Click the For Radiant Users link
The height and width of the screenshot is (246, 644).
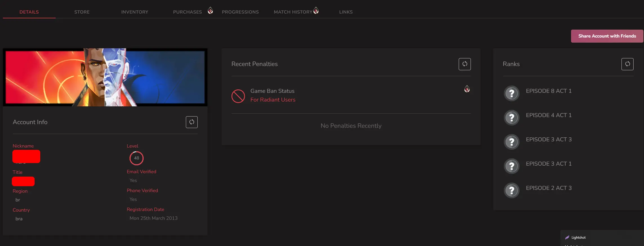(273, 100)
